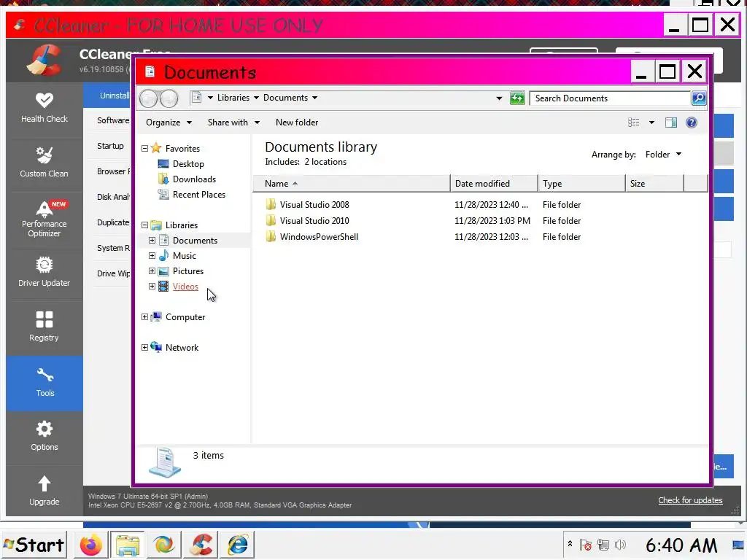The image size is (747, 560).
Task: Expand the Music library node
Action: 152,256
